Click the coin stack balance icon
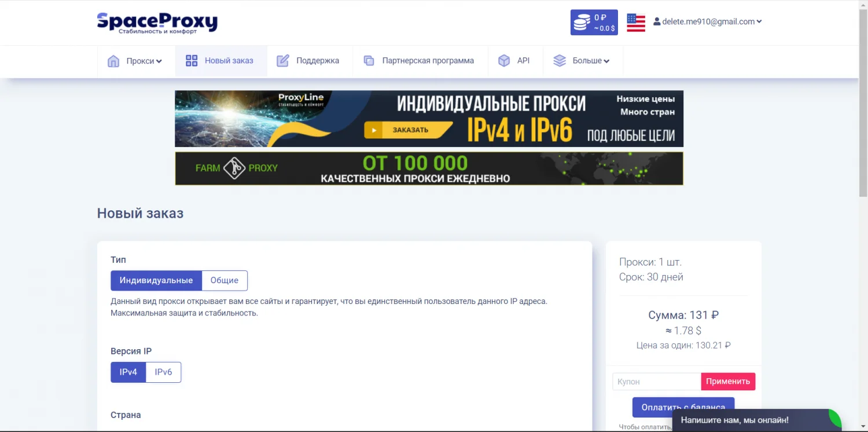This screenshot has height=432, width=868. coord(582,23)
